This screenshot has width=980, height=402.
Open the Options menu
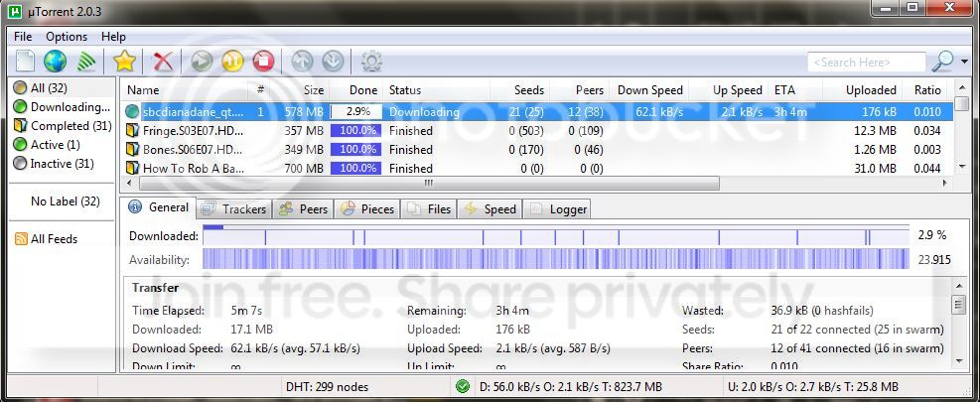pyautogui.click(x=67, y=37)
